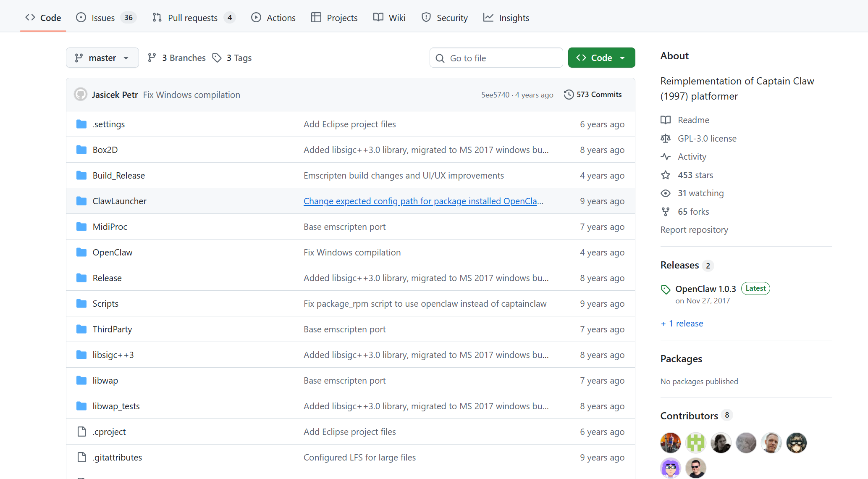This screenshot has width=868, height=479.
Task: Switch to the Issues tab
Action: coord(103,18)
